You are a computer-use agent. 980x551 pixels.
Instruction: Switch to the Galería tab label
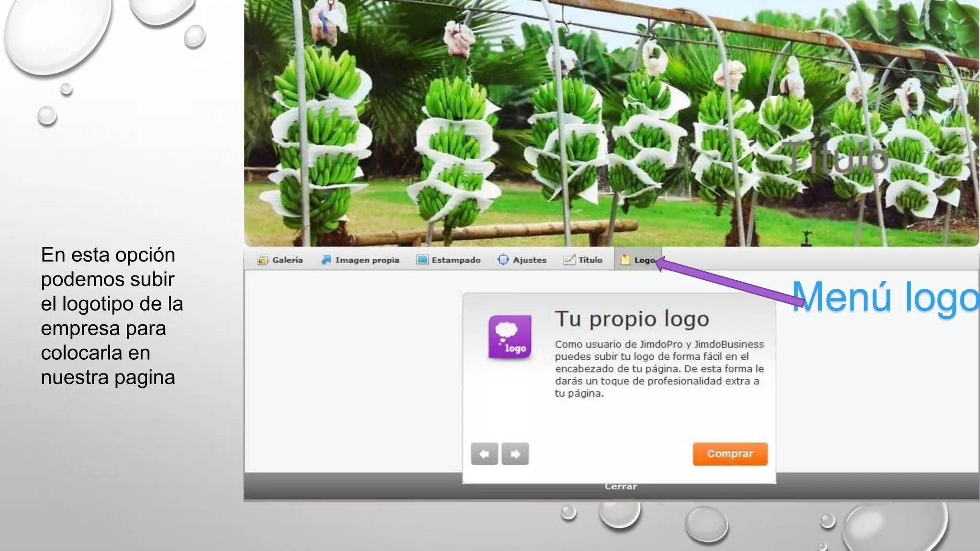click(x=288, y=260)
